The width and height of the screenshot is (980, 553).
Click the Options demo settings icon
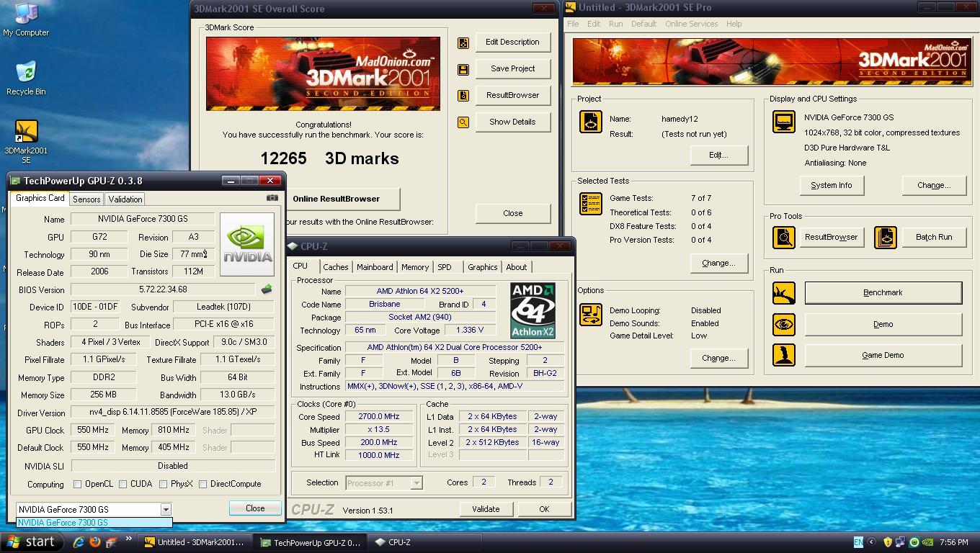pyautogui.click(x=591, y=315)
